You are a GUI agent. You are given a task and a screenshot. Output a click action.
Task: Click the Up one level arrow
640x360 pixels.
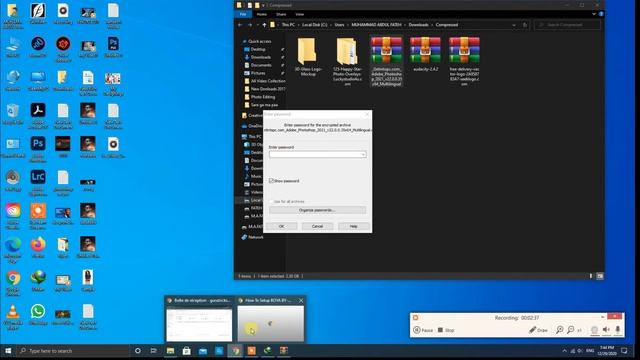pyautogui.click(x=264, y=25)
